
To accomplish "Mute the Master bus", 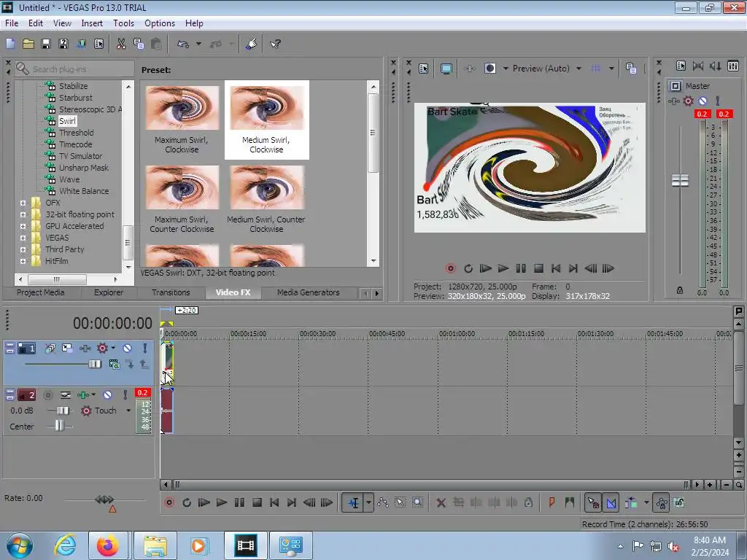I will coord(703,101).
